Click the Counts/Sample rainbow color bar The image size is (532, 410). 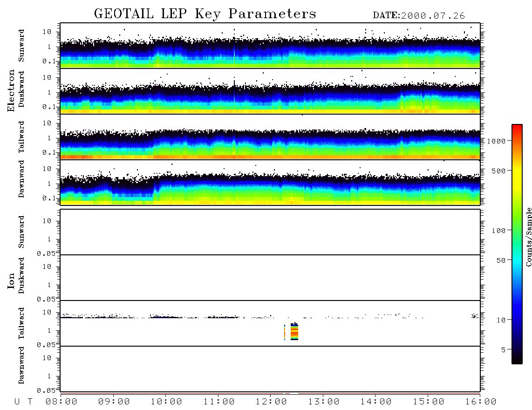pos(517,244)
